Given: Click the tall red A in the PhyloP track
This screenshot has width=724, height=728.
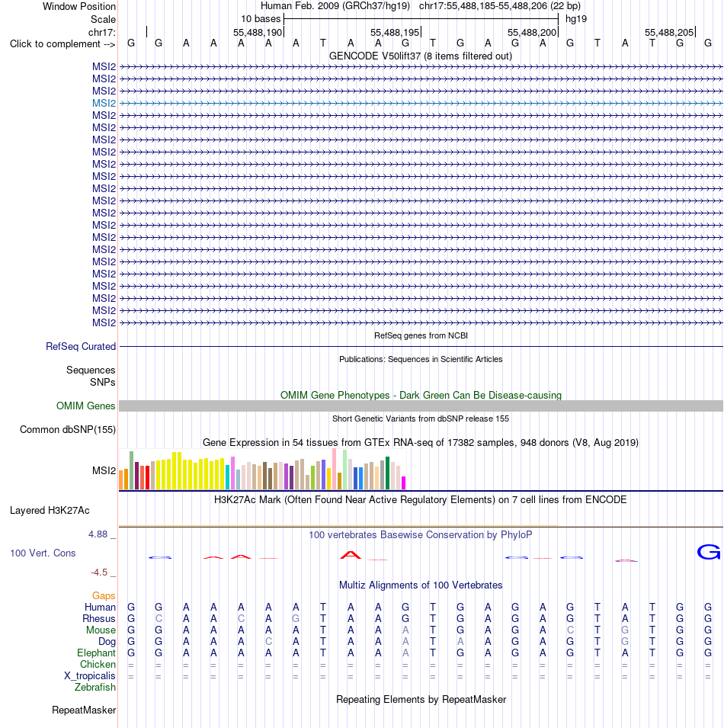Looking at the screenshot, I should coord(351,555).
